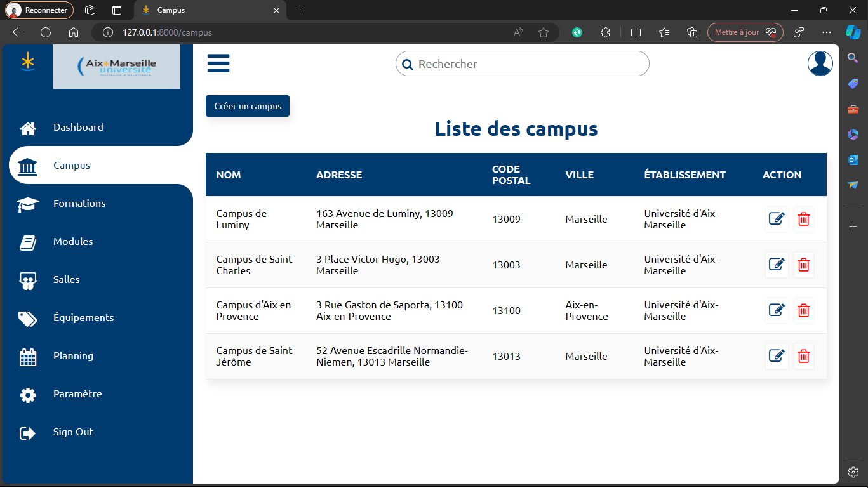The height and width of the screenshot is (488, 868).
Task: Open the Dashboard menu label
Action: point(78,127)
